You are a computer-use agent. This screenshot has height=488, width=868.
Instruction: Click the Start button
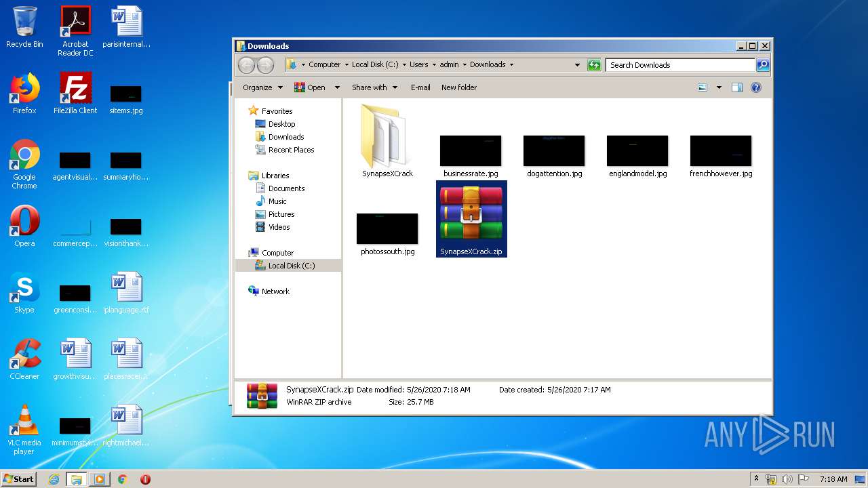pyautogui.click(x=19, y=479)
